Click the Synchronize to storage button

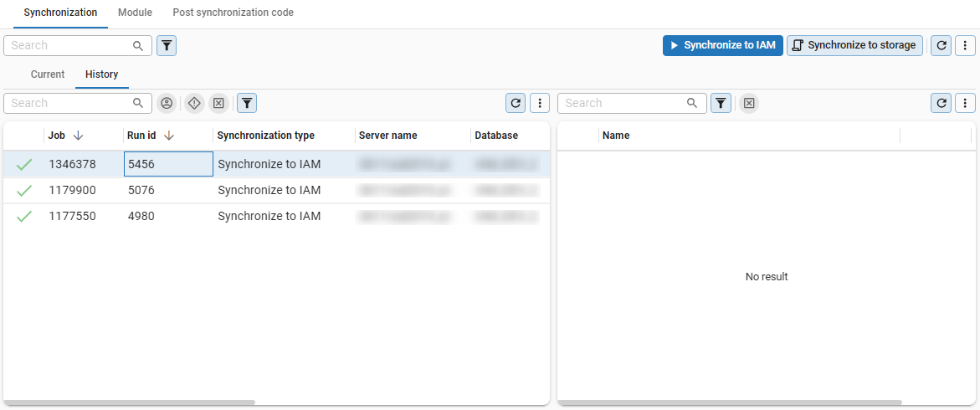click(854, 45)
